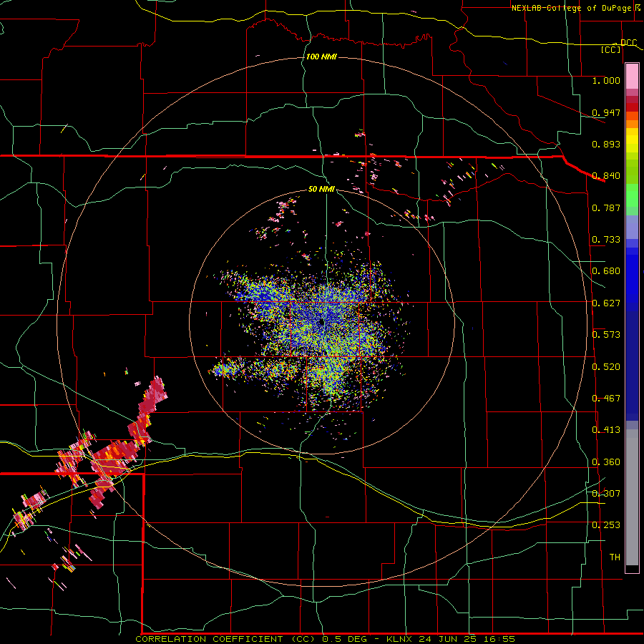
Task: Click the [CC] legend heading
Action: (611, 49)
